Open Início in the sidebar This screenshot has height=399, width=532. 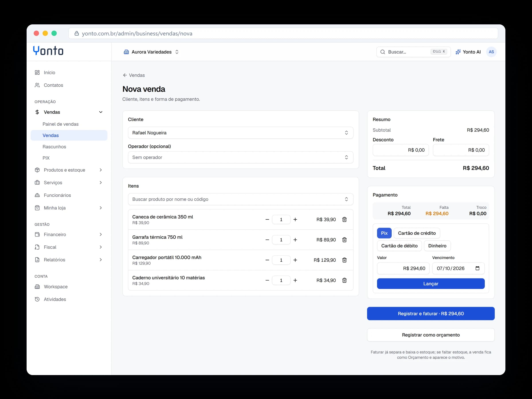point(69,73)
